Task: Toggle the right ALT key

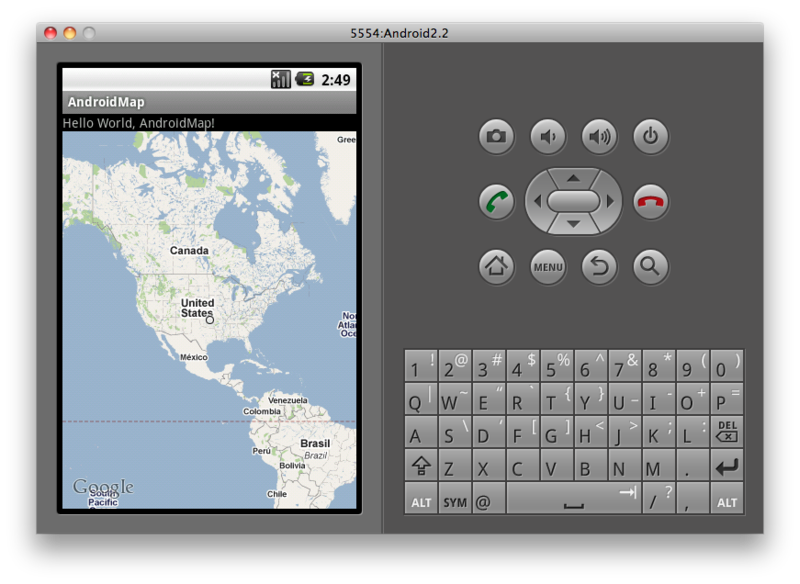Action: click(727, 498)
